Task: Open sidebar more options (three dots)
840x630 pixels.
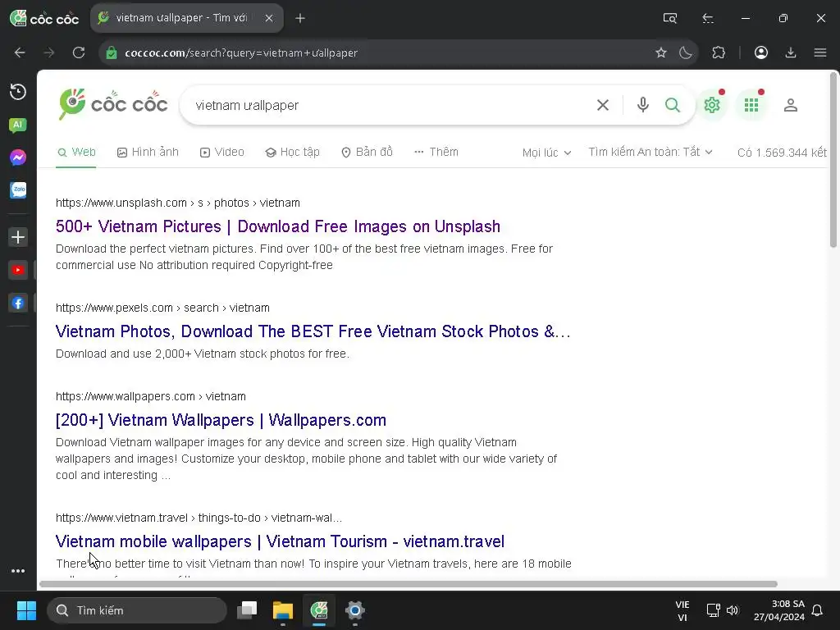Action: [18, 571]
